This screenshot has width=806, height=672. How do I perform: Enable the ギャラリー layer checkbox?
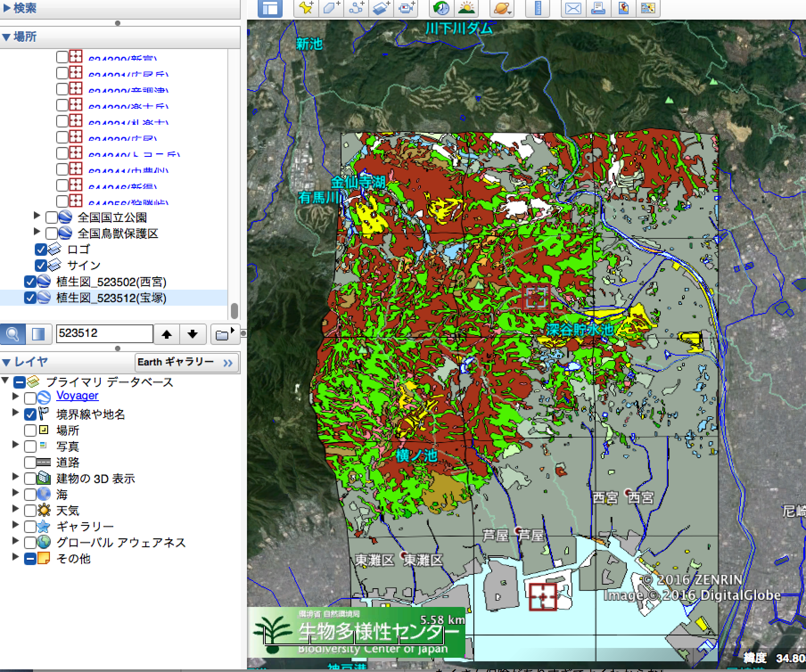point(30,527)
